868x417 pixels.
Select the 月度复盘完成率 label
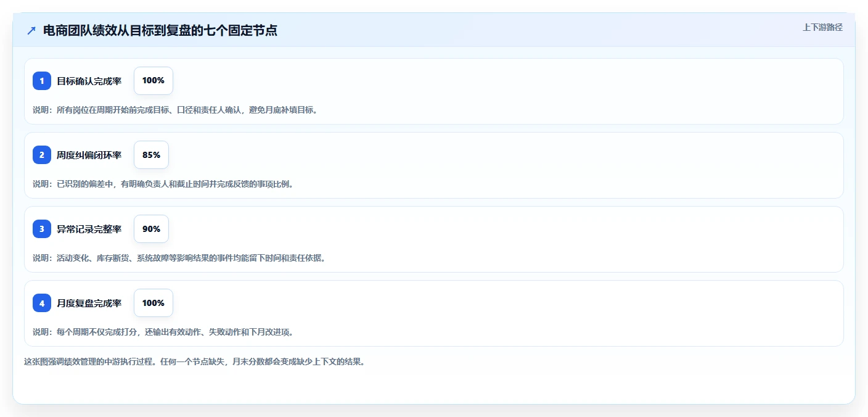click(89, 303)
